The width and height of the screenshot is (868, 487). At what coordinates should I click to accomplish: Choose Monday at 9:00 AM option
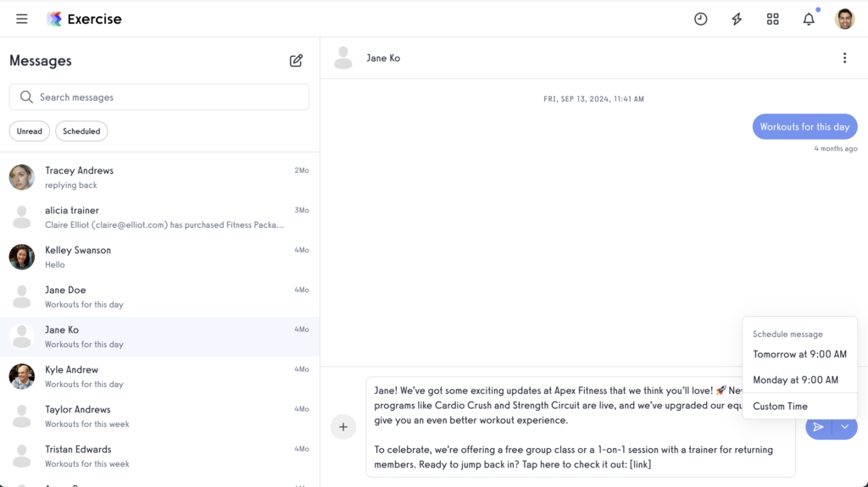click(x=795, y=380)
